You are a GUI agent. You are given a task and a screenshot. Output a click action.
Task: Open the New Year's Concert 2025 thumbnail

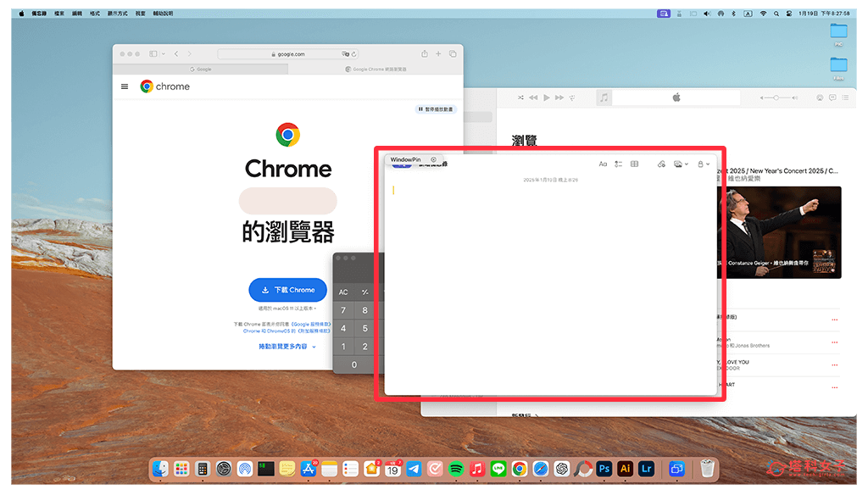coord(780,232)
